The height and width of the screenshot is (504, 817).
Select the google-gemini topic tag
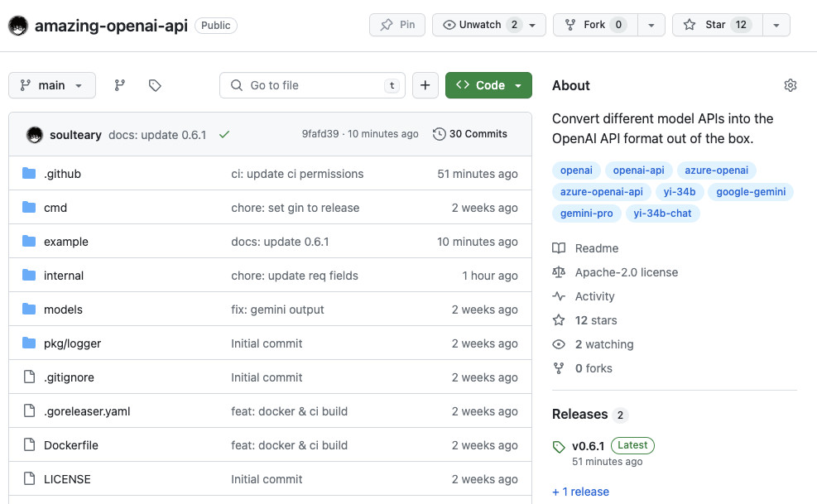pyautogui.click(x=751, y=191)
